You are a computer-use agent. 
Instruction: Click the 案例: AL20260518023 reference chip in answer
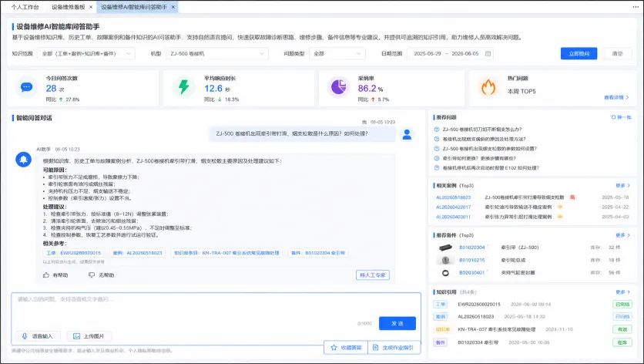138,253
